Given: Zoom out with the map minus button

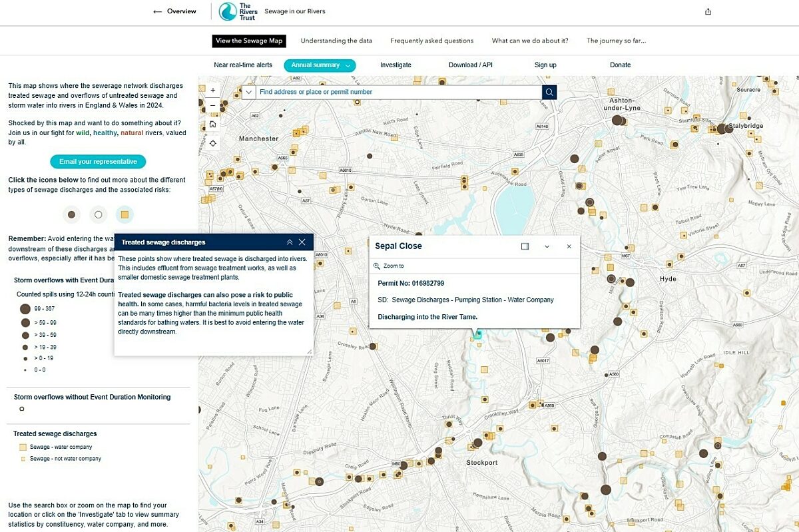Looking at the screenshot, I should click(x=212, y=105).
